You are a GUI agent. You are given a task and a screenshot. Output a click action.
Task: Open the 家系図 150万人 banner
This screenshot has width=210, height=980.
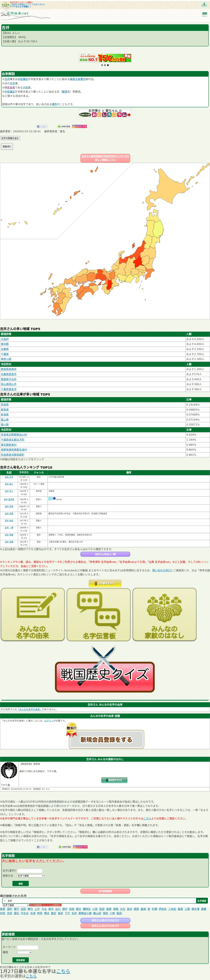105,58
